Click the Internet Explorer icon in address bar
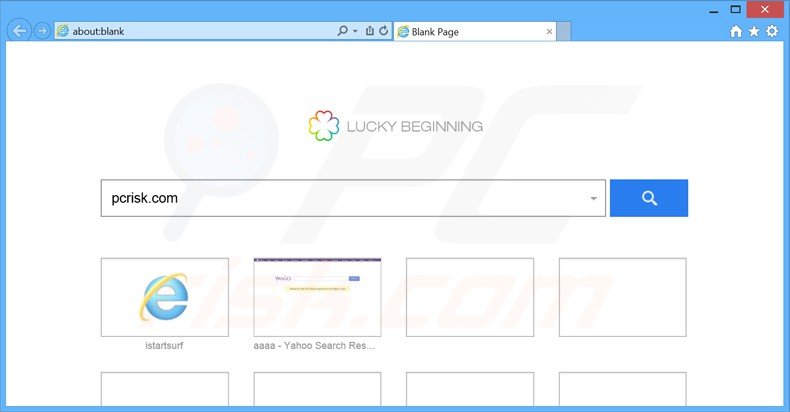Viewport: 790px width, 412px height. 63,31
